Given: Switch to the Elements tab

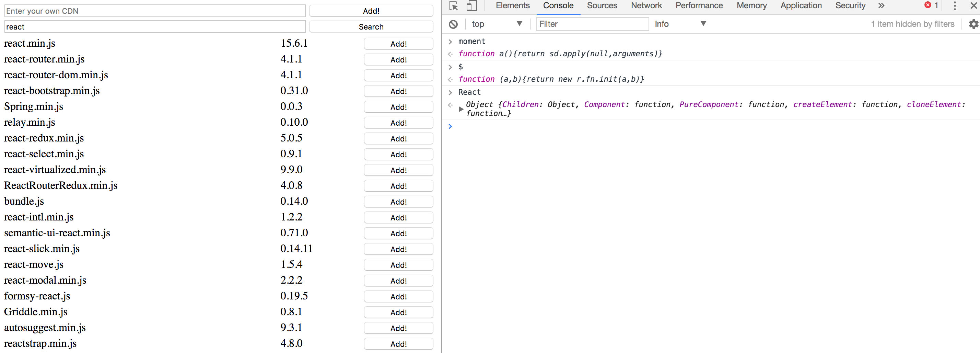Looking at the screenshot, I should (x=512, y=6).
